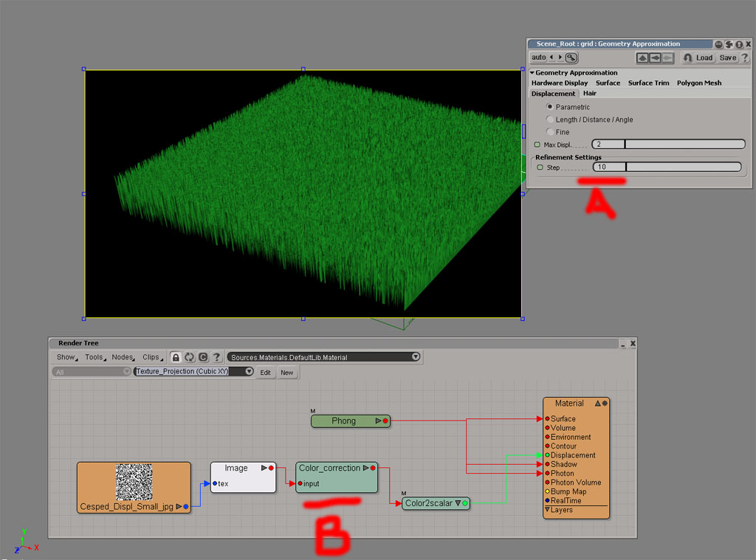Select Length / Distance / Angle option
This screenshot has height=560, width=756.
(x=549, y=119)
